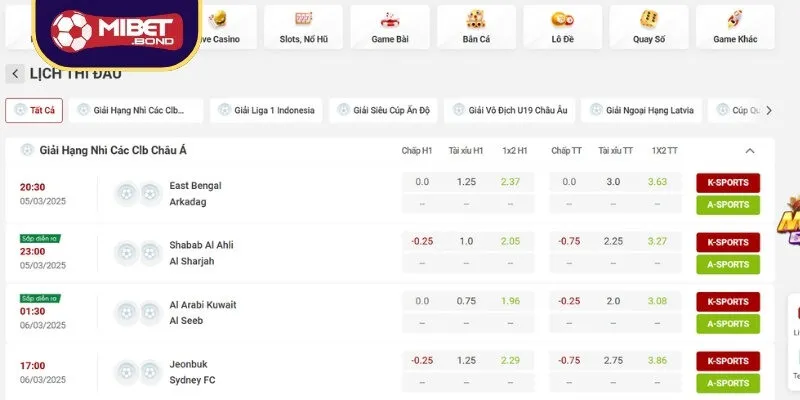
Task: Open A-SPORTS for Jeonbuk vs Sydney FC
Action: (728, 383)
